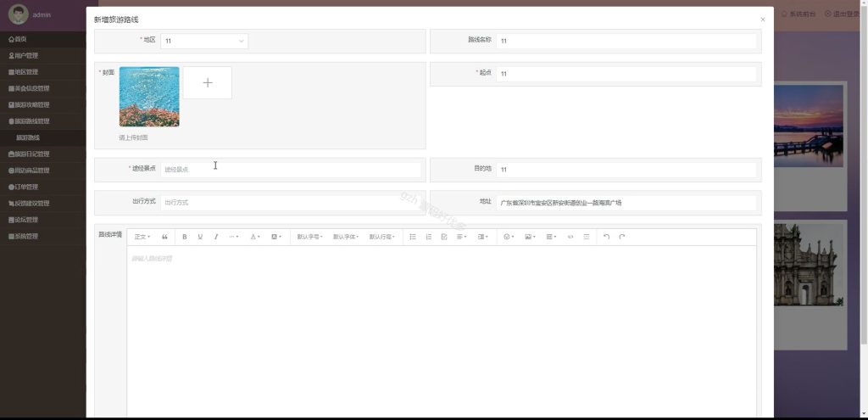Open the 默认字体 font family dropdown
This screenshot has height=420, width=868.
click(x=346, y=237)
